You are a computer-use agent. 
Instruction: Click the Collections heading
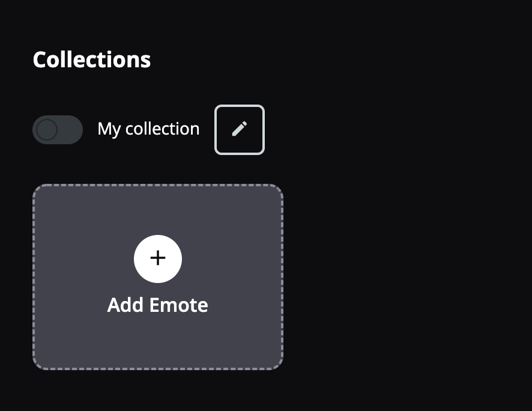click(92, 59)
